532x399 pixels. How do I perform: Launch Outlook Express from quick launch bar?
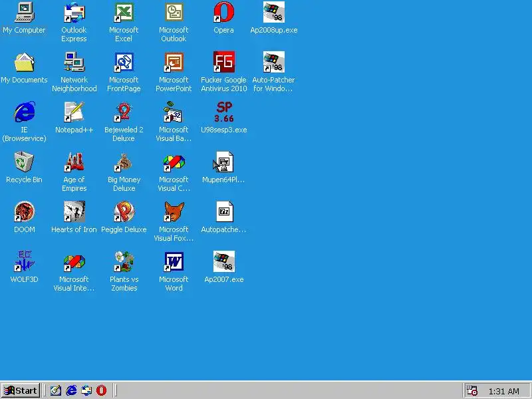(86, 390)
